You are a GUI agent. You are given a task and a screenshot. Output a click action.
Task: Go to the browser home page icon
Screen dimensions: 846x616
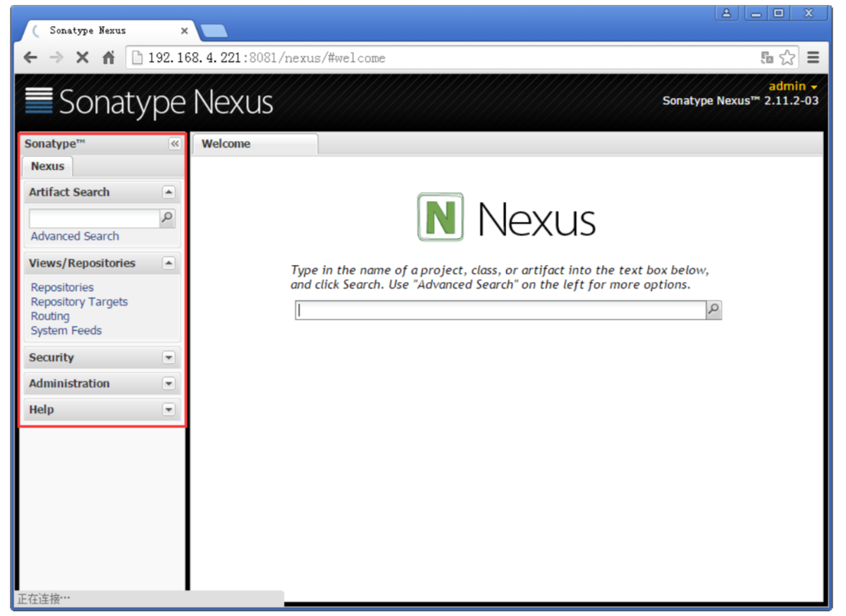click(109, 58)
